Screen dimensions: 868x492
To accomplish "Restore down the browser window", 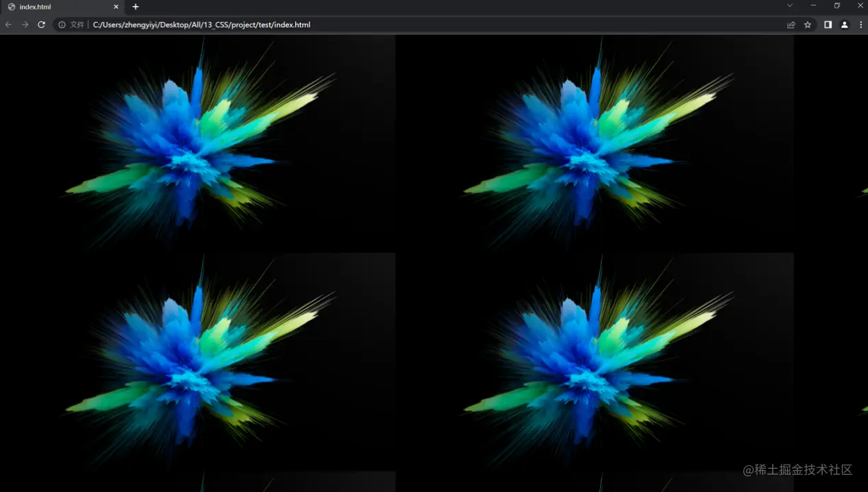I will [836, 5].
